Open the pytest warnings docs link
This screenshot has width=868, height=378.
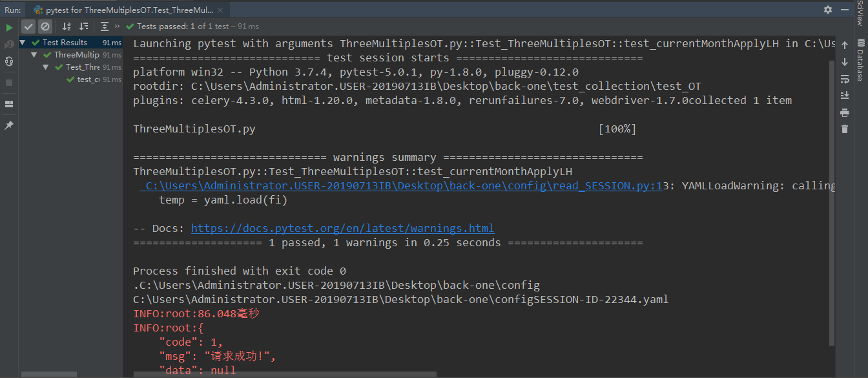tap(342, 228)
